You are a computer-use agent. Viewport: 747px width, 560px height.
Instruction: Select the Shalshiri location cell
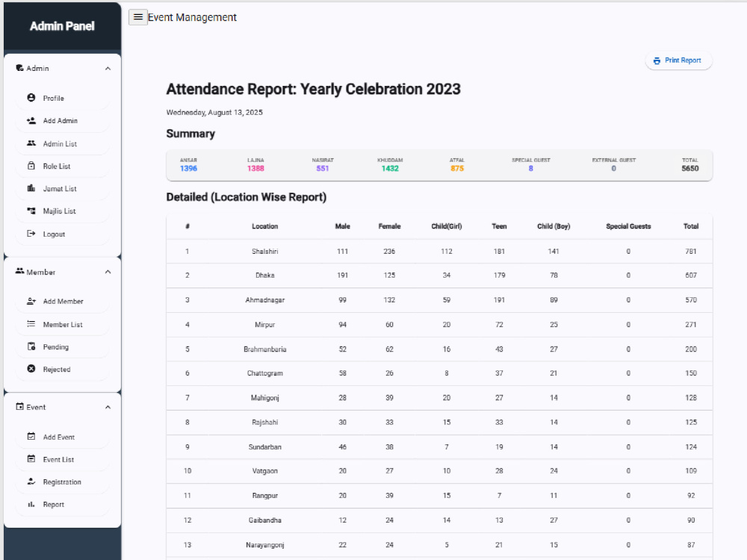[x=265, y=252]
